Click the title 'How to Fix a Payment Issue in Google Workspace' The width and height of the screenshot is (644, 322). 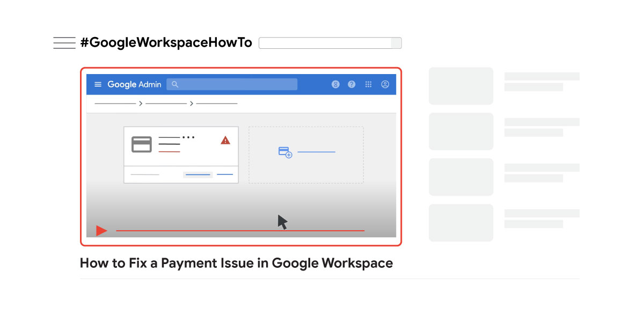236,264
